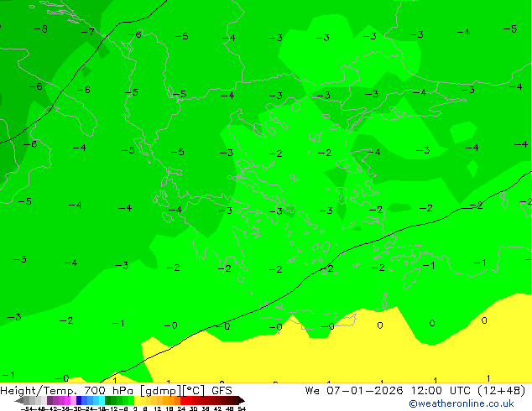Select the yellow swatch in the color scale
Viewport: 532px width, 411px height.
[x=137, y=400]
